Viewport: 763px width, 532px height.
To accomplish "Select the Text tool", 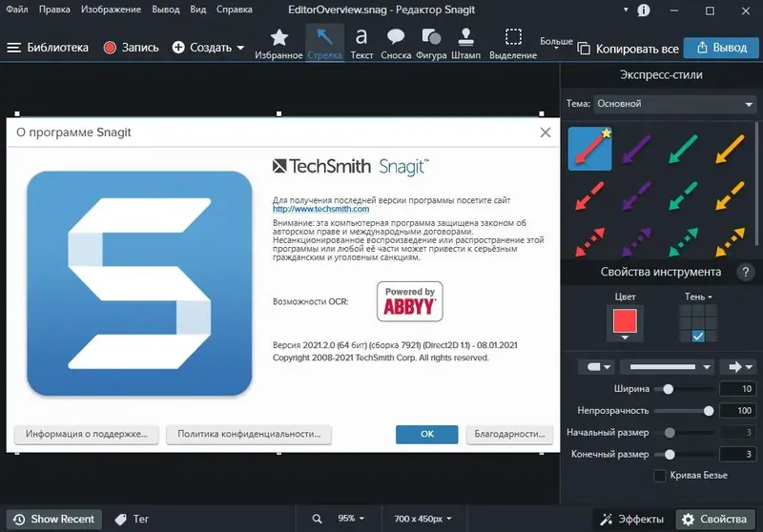I will (x=361, y=44).
